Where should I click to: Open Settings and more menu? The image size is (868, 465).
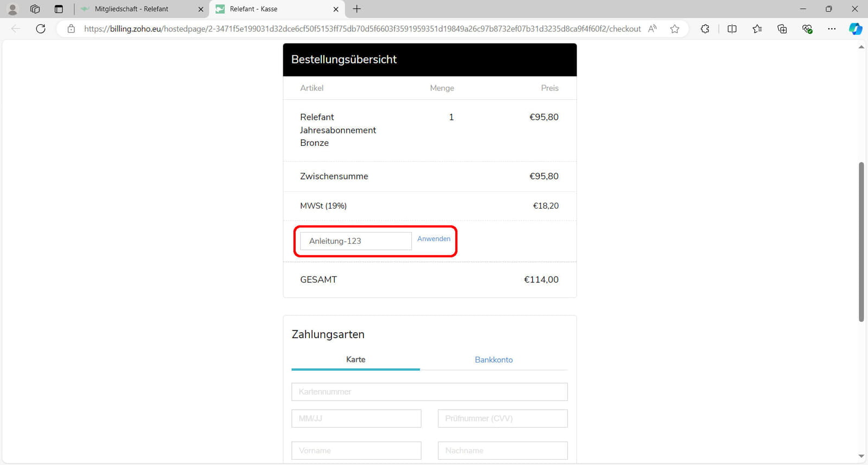click(832, 29)
